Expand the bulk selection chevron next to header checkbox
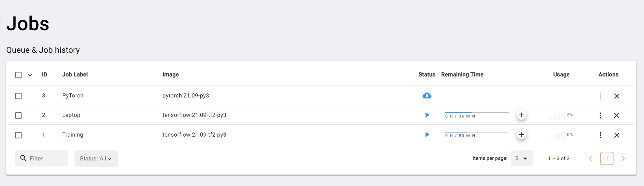The height and width of the screenshot is (186, 644). [x=30, y=75]
